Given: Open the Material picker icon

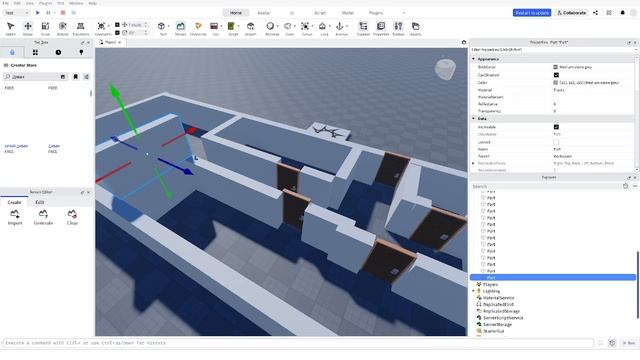Looking at the screenshot, I should [270, 26].
